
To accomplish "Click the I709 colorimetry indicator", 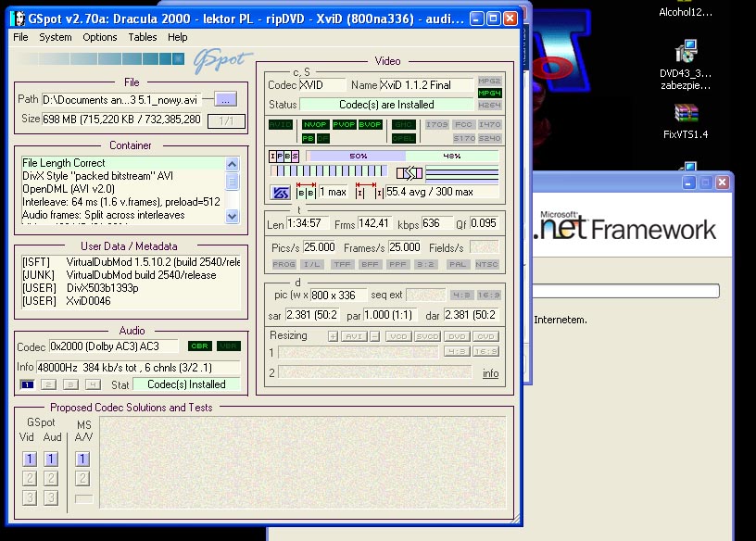I will point(436,124).
